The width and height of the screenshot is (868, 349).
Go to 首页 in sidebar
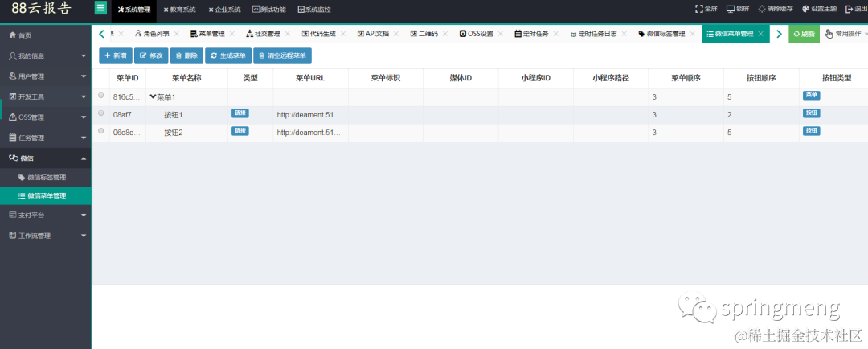tap(45, 35)
